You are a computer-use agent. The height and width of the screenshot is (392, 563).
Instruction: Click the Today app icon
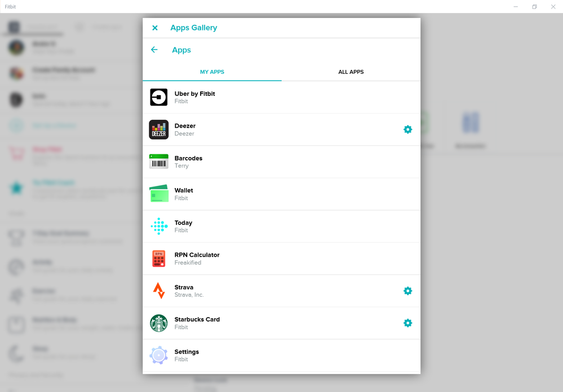pos(159,226)
